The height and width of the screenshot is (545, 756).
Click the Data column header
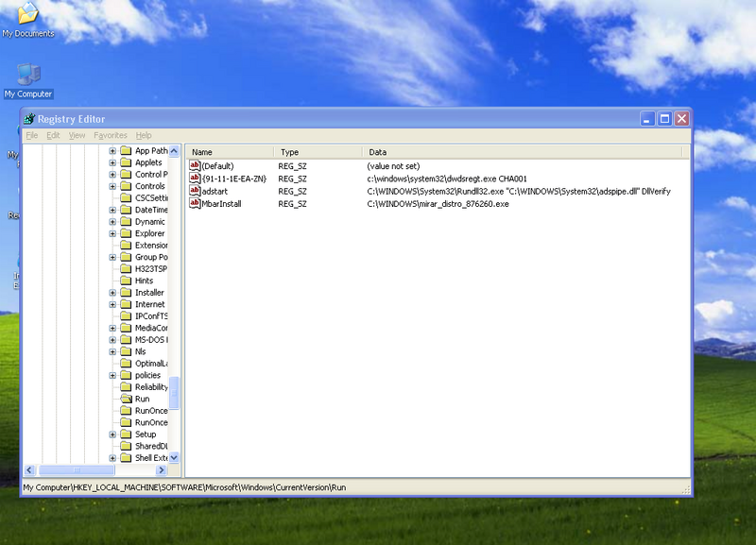(x=523, y=152)
